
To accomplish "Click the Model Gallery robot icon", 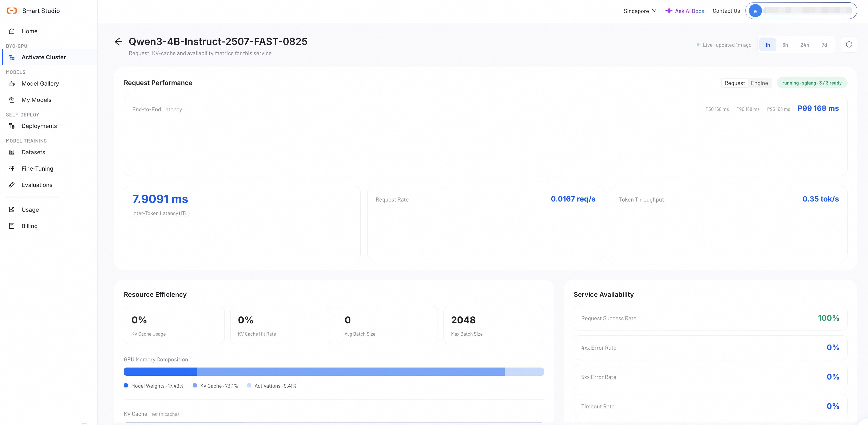I will (12, 84).
